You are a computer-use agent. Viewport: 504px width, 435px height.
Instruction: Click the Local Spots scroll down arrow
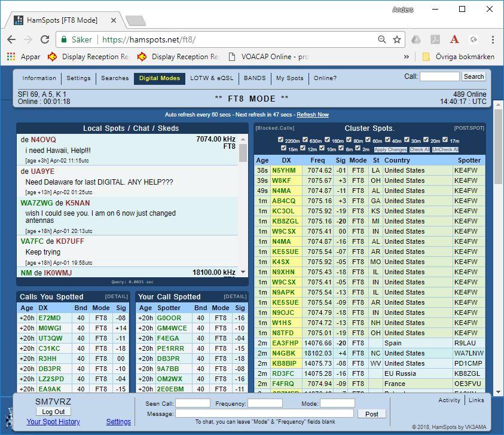point(243,272)
